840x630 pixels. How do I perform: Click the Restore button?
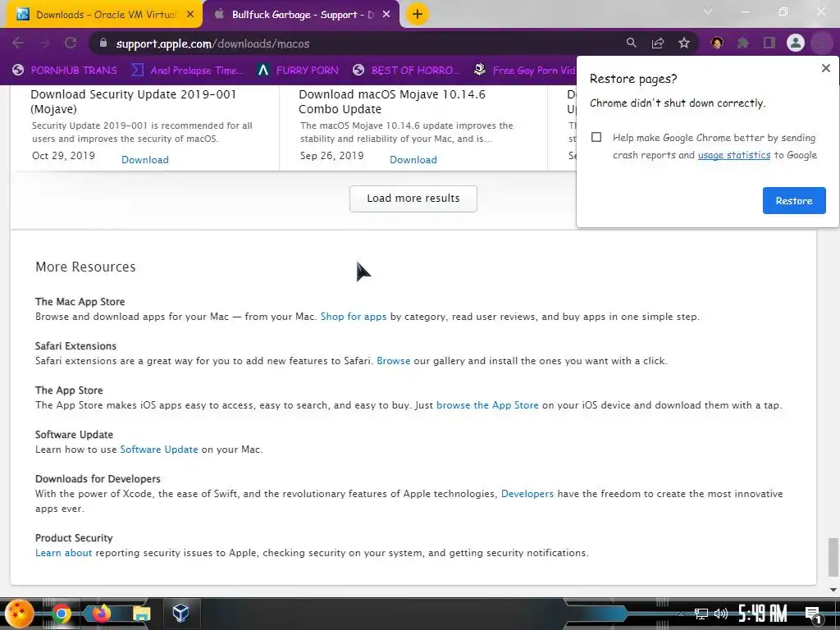pyautogui.click(x=794, y=200)
